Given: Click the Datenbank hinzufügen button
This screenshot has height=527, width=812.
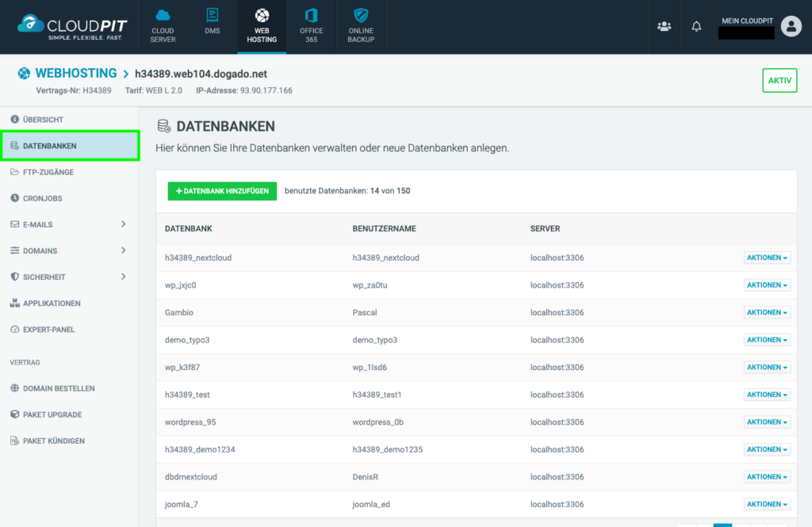Looking at the screenshot, I should (x=222, y=191).
